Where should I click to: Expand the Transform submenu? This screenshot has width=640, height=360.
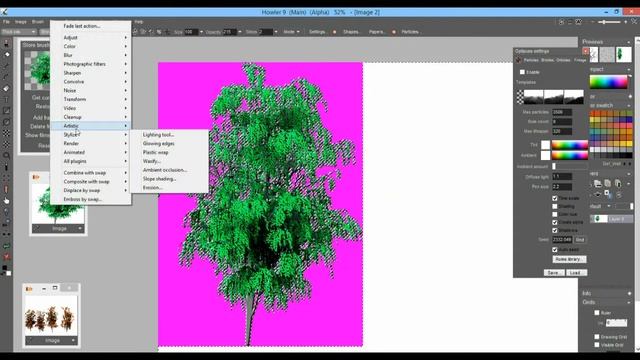pyautogui.click(x=91, y=99)
